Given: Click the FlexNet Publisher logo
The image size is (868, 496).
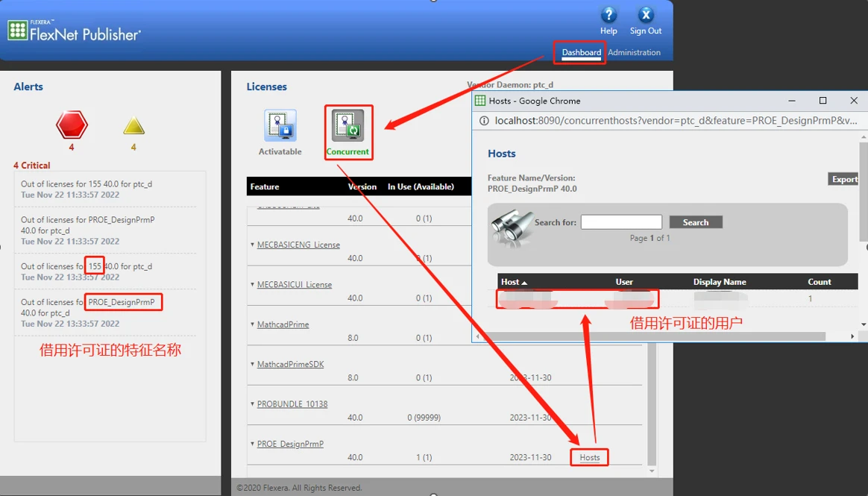Looking at the screenshot, I should pyautogui.click(x=74, y=31).
